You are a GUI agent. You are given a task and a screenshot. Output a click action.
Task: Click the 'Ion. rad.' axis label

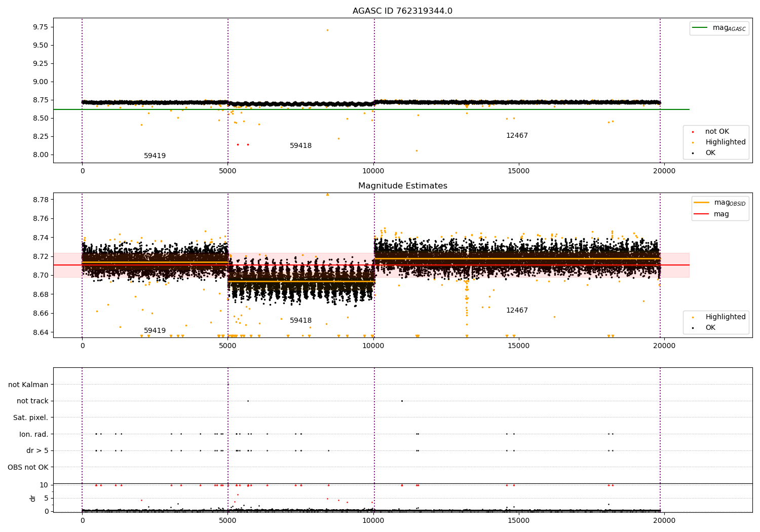click(x=34, y=434)
